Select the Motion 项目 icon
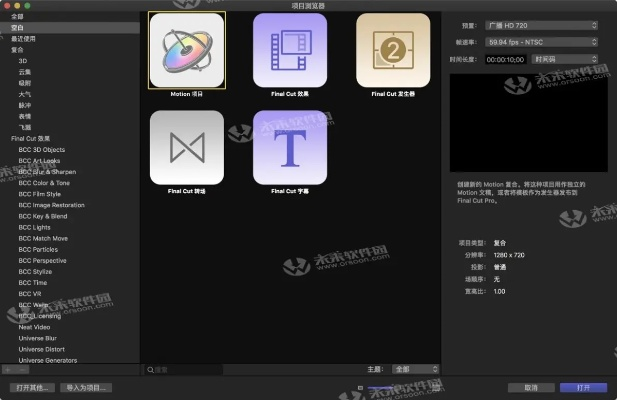This screenshot has height=400, width=617. coord(187,51)
